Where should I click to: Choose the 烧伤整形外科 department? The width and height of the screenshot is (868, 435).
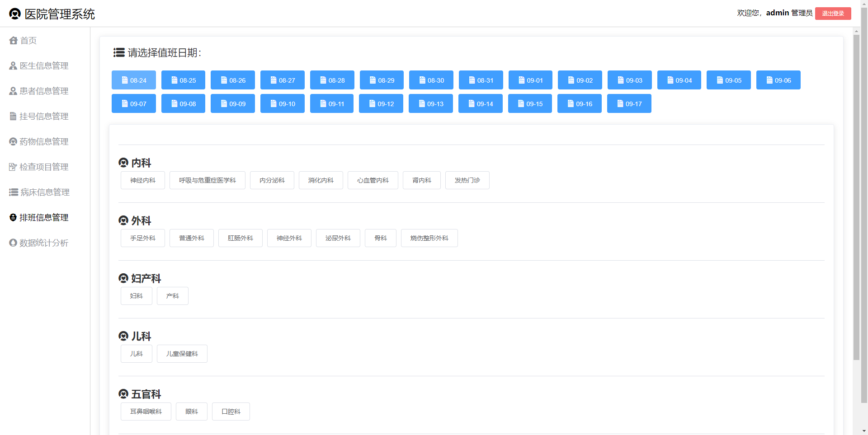[429, 238]
